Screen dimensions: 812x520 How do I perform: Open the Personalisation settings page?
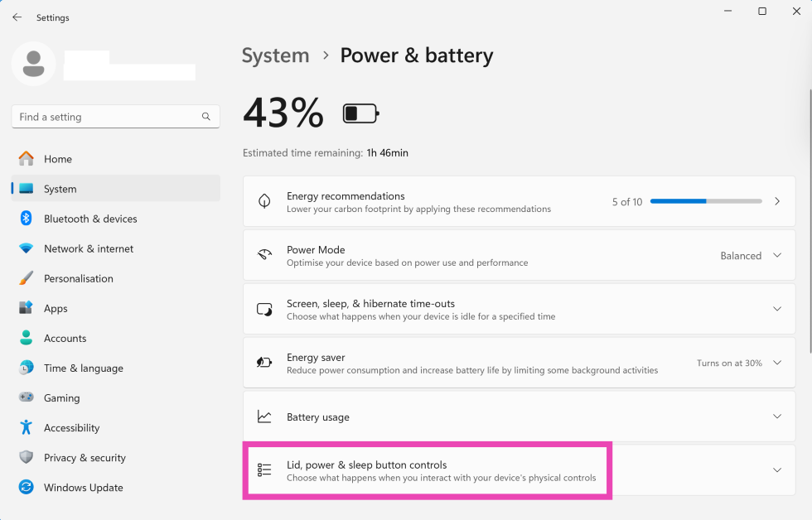tap(78, 278)
